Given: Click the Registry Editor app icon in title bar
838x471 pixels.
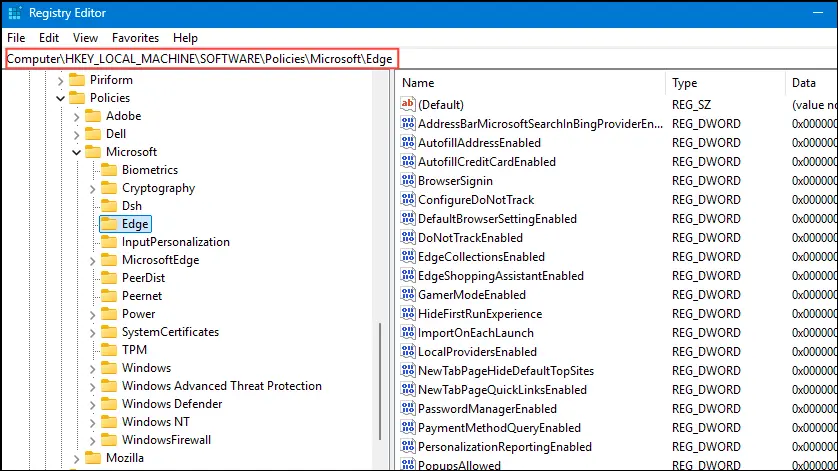Looking at the screenshot, I should click(13, 13).
